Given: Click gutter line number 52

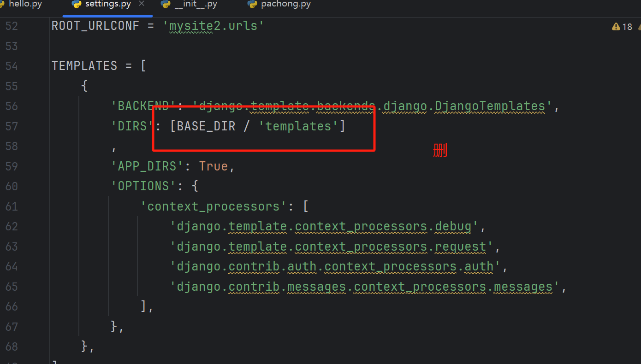Looking at the screenshot, I should (12, 26).
